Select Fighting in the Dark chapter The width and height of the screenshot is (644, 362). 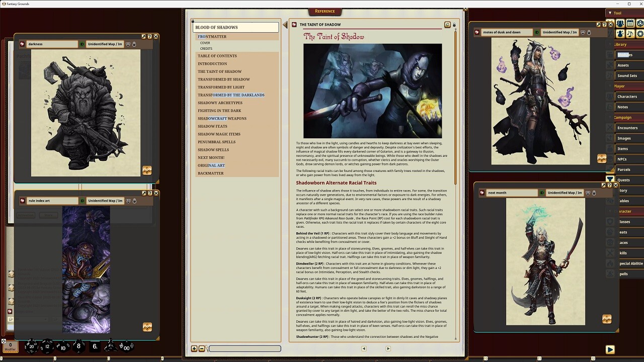[x=219, y=111]
